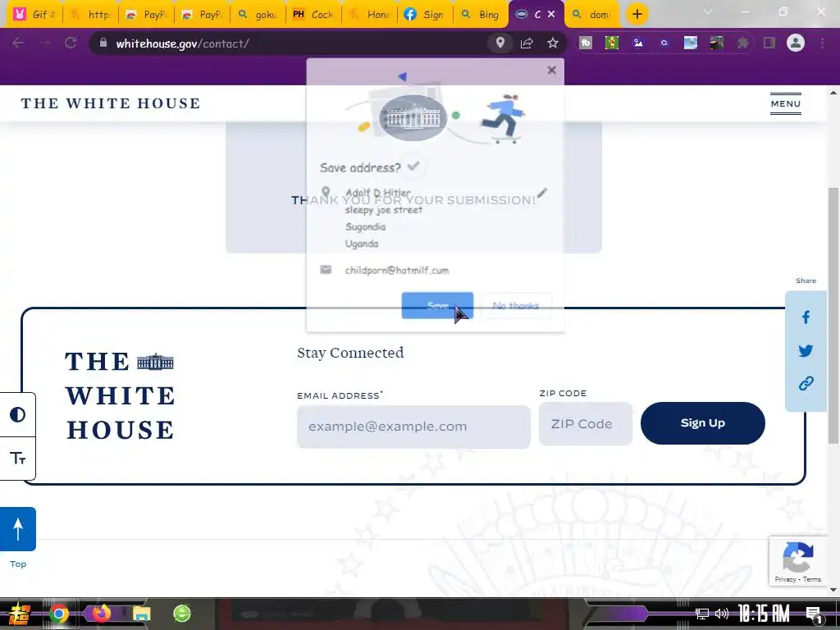Close the current whitehouse.gov tab
The width and height of the screenshot is (840, 630).
tap(551, 15)
